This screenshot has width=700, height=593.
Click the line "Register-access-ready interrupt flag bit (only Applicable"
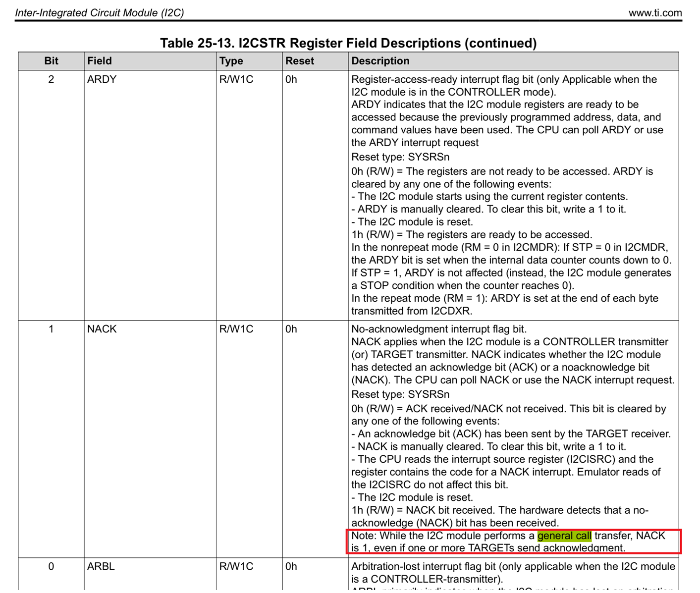[504, 79]
